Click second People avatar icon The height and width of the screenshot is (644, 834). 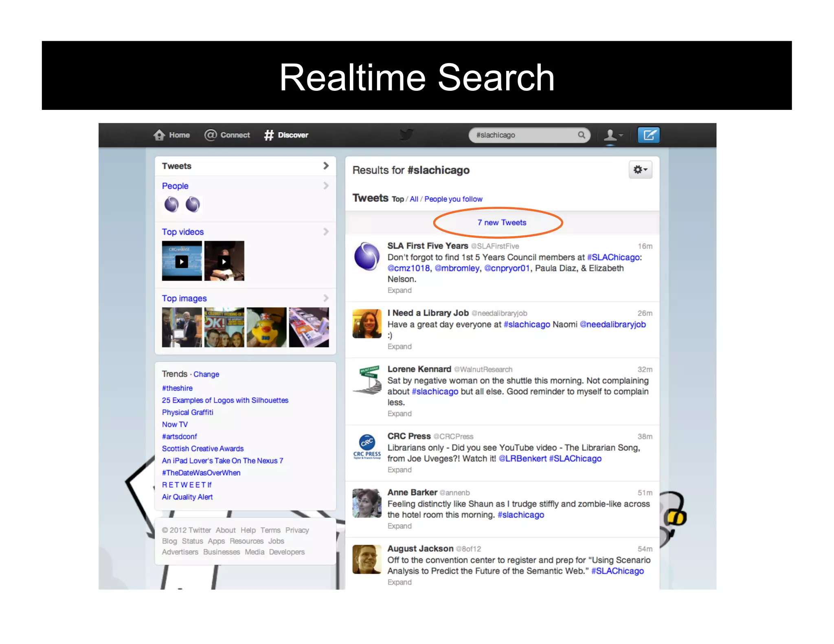click(193, 204)
